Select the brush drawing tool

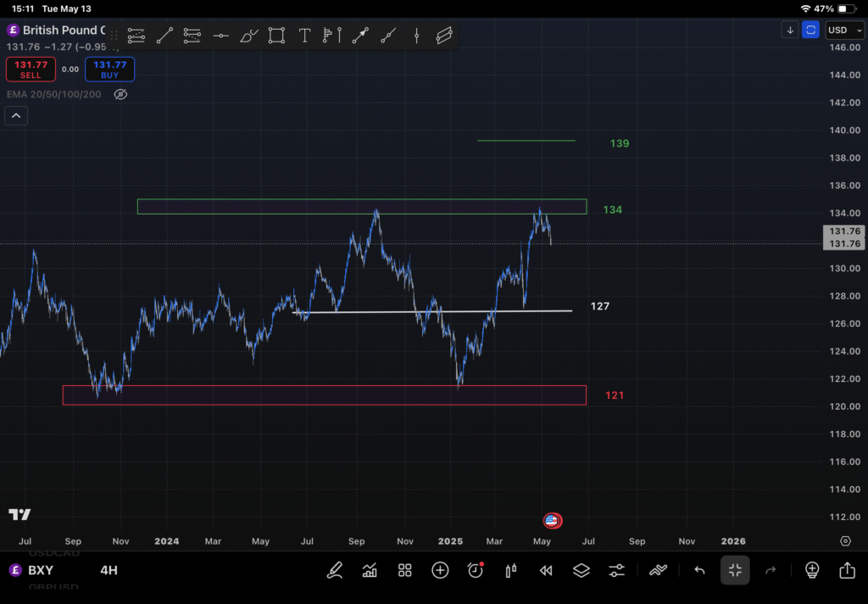pyautogui.click(x=248, y=36)
